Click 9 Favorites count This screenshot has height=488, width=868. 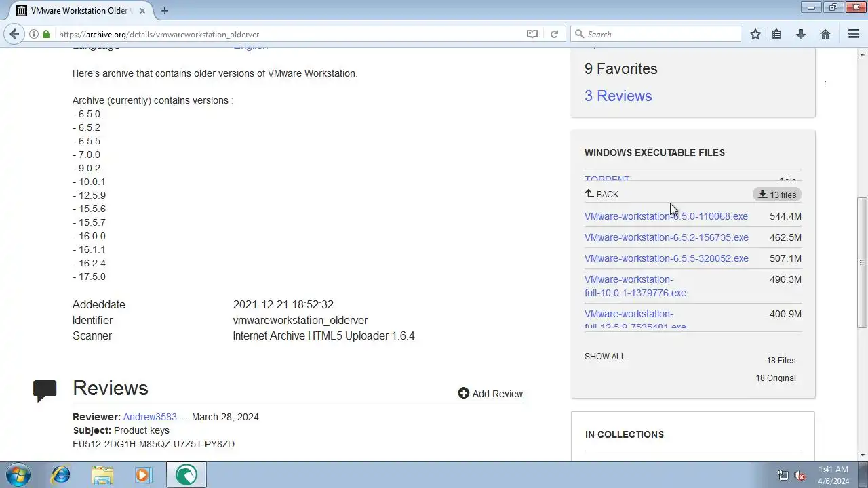pos(620,68)
